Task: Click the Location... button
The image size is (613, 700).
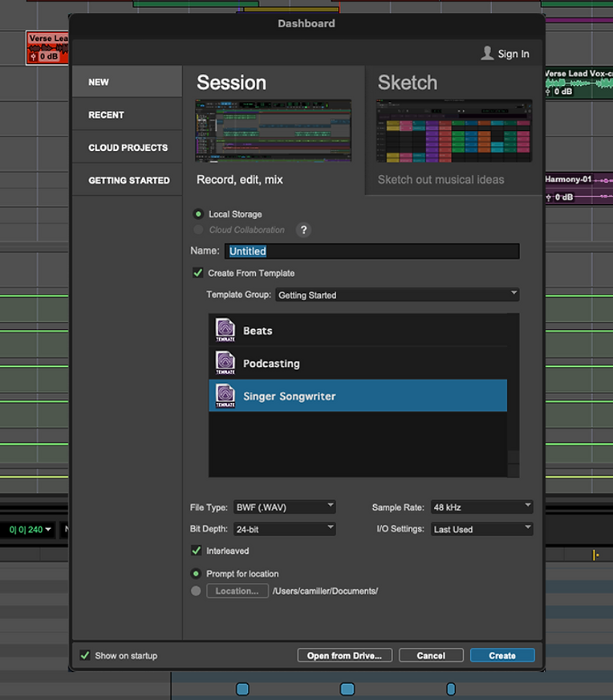Action: (x=237, y=591)
